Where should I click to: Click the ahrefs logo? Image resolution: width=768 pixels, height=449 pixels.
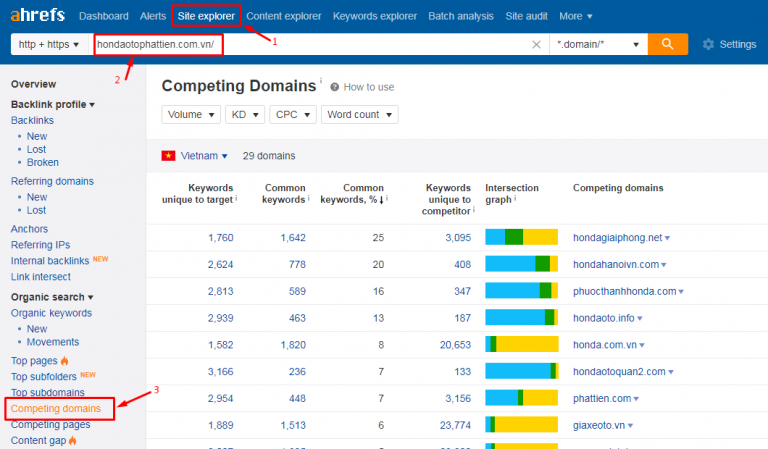[x=38, y=15]
